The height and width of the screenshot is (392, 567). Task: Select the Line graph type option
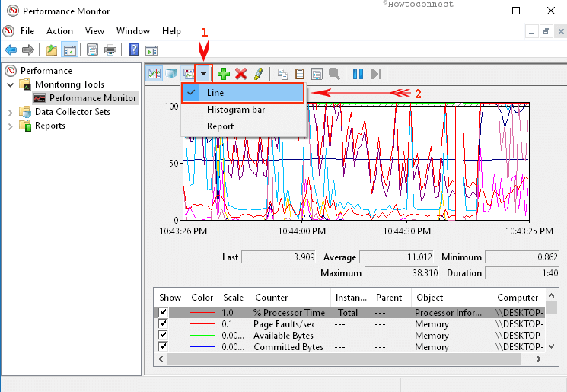tap(243, 93)
